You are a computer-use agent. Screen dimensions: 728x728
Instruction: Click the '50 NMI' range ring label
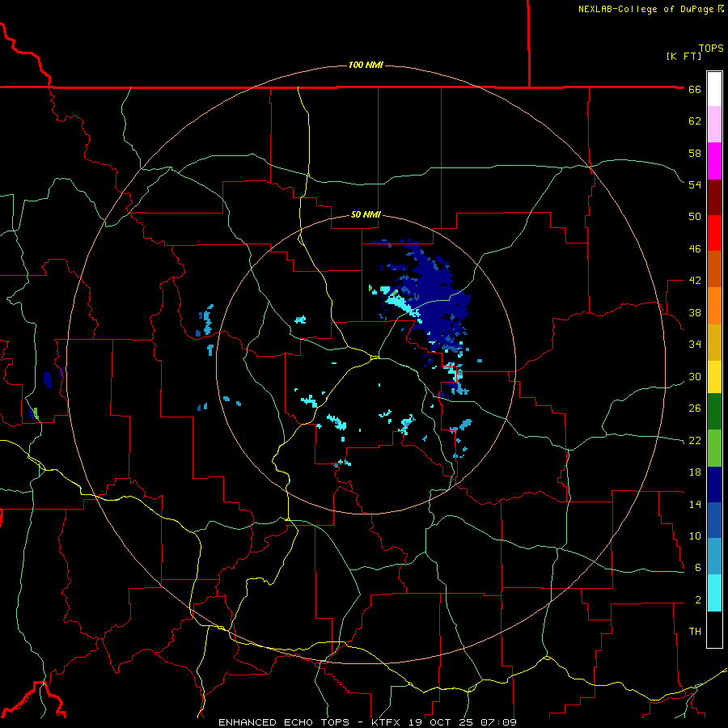click(x=366, y=214)
